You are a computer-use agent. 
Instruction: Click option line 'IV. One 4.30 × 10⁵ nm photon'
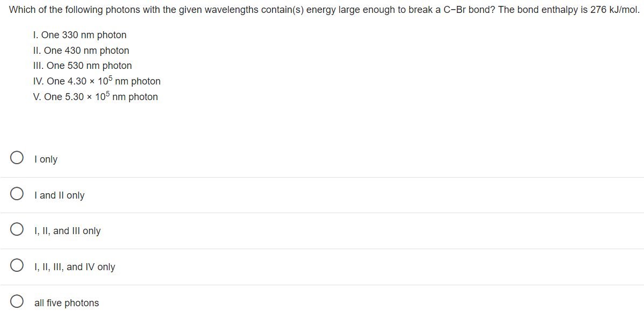coord(97,81)
